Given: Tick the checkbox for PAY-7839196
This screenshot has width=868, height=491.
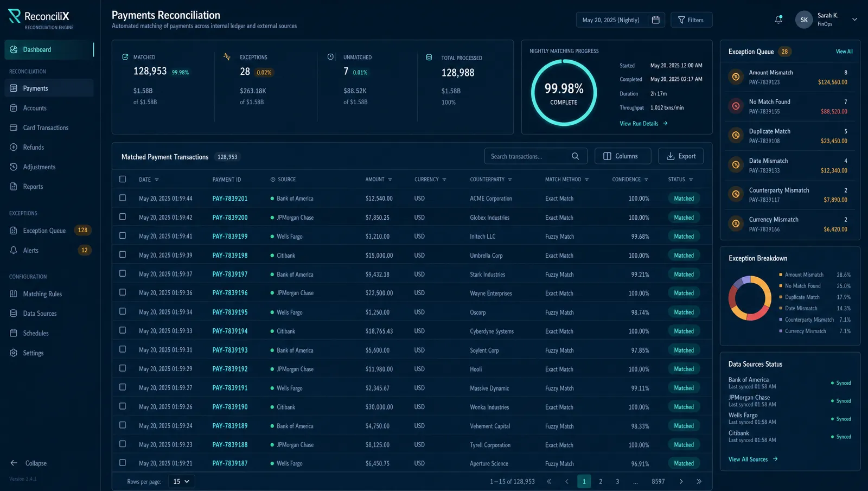Looking at the screenshot, I should (x=123, y=292).
